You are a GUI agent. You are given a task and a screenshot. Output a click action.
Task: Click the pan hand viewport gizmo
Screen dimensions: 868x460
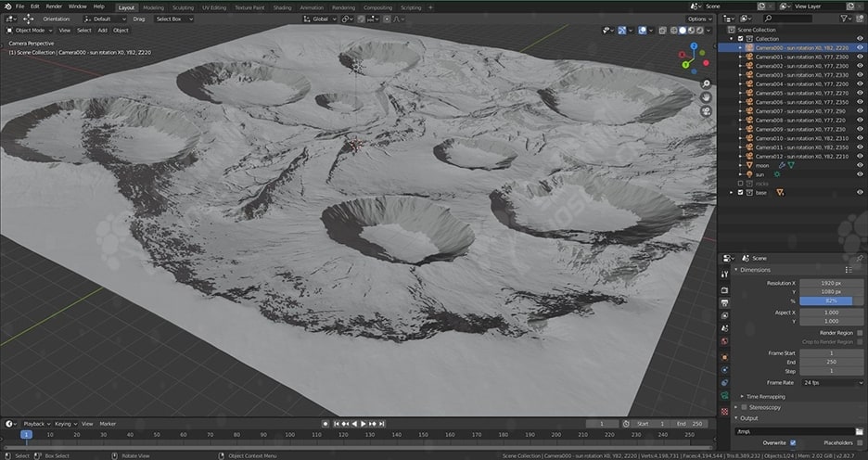click(707, 97)
